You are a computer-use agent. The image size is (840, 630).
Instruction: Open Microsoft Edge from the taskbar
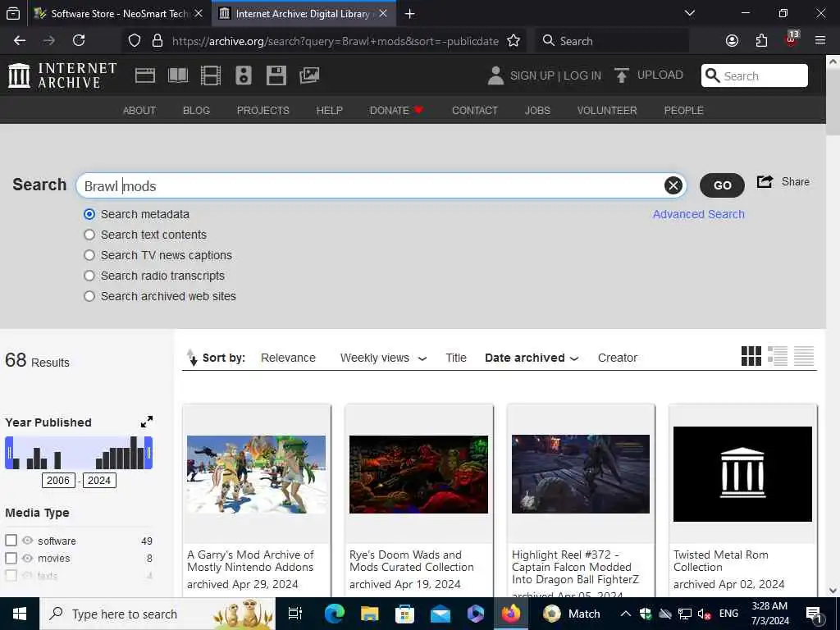(x=334, y=614)
